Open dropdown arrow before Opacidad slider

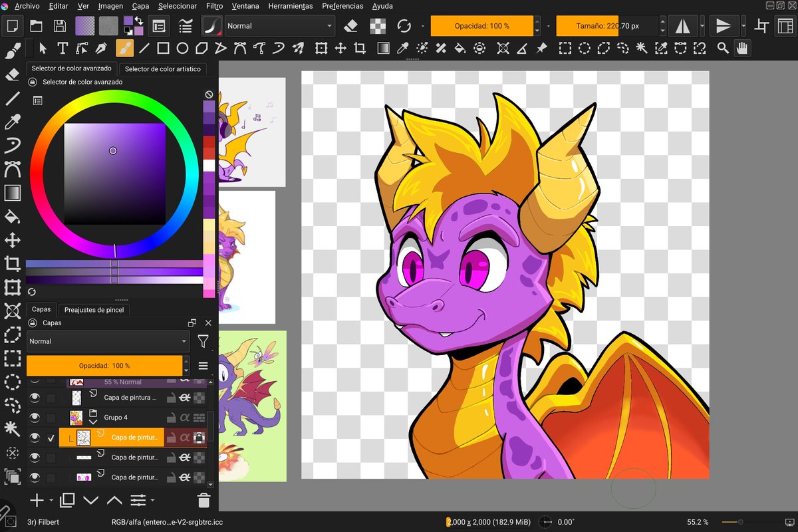(423, 26)
